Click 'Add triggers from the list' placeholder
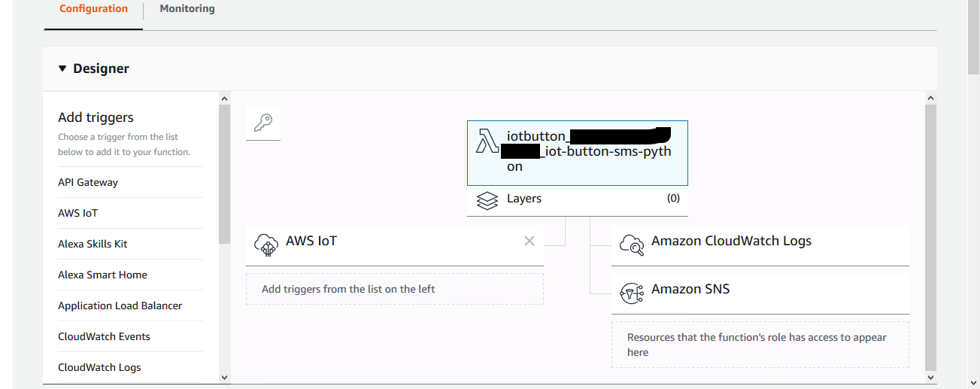 [x=394, y=289]
